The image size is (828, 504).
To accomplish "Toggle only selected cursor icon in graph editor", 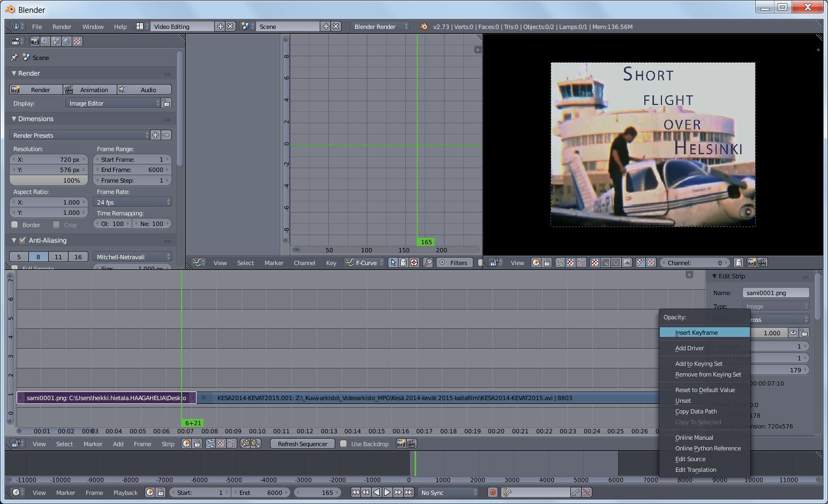I will coord(393,262).
